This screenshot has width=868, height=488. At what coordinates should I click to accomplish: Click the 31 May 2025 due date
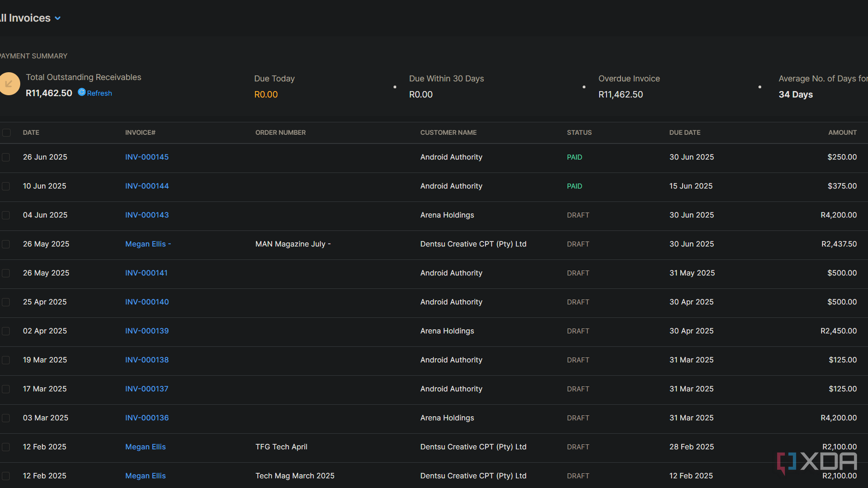click(692, 273)
